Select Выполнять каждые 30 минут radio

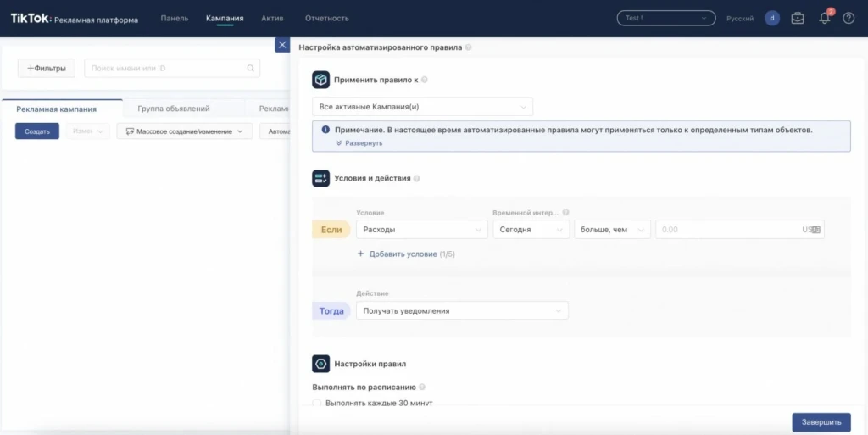coord(317,404)
